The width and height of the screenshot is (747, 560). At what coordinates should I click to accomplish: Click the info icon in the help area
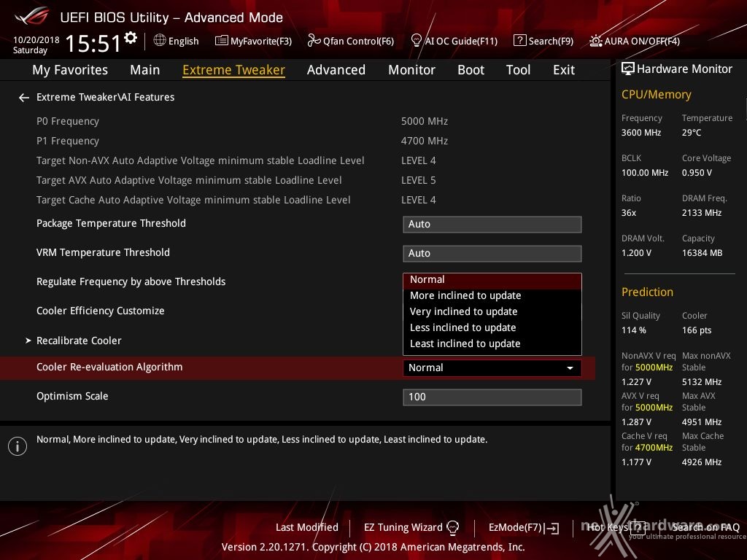(18, 446)
